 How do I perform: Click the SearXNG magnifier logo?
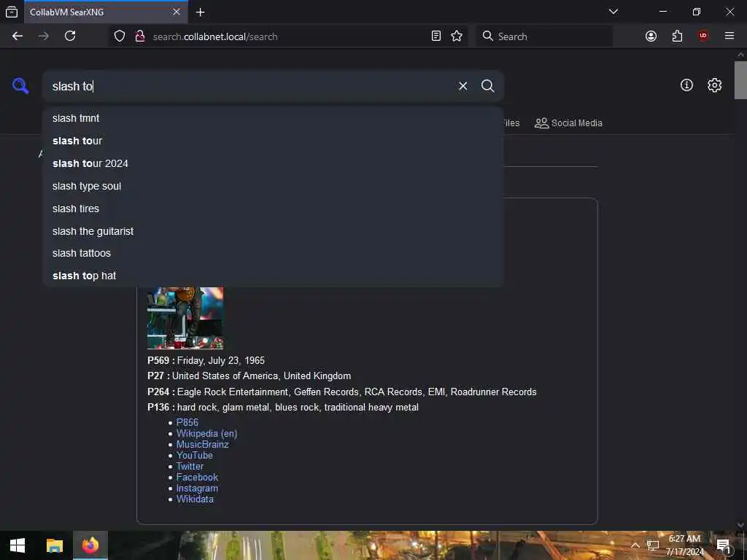click(20, 86)
